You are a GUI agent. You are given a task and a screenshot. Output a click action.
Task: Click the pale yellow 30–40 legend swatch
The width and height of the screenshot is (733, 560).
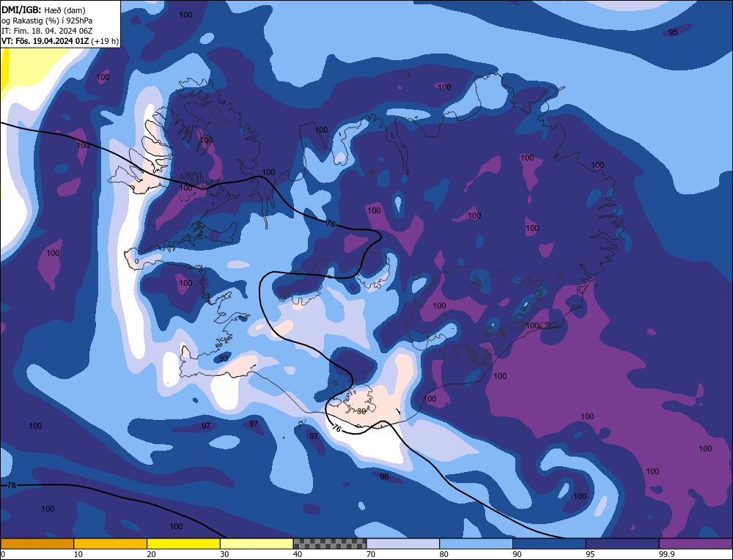[x=257, y=543]
